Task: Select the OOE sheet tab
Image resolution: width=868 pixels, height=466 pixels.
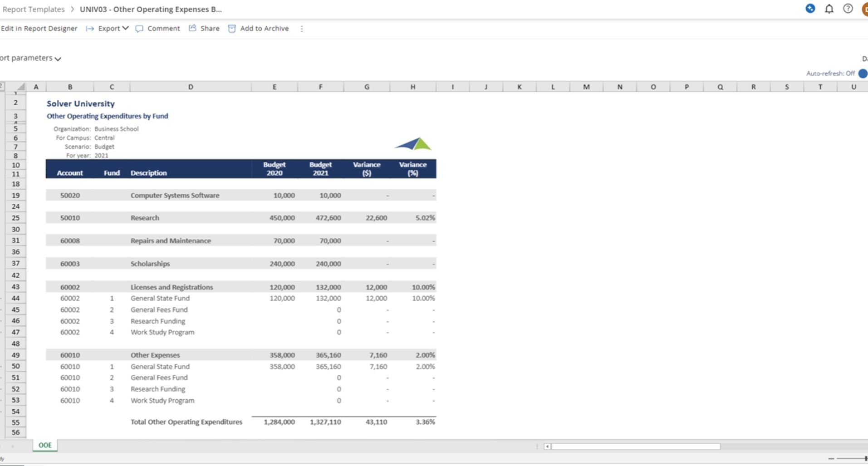Action: coord(45,445)
